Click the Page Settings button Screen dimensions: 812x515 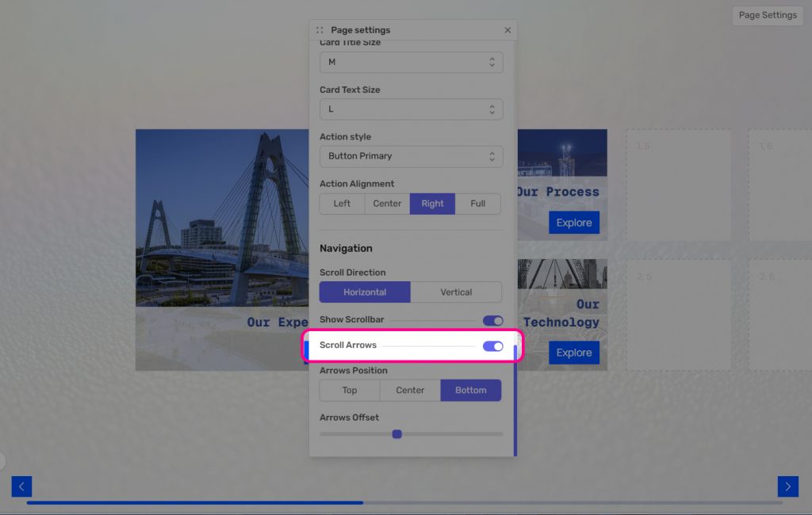pyautogui.click(x=767, y=15)
